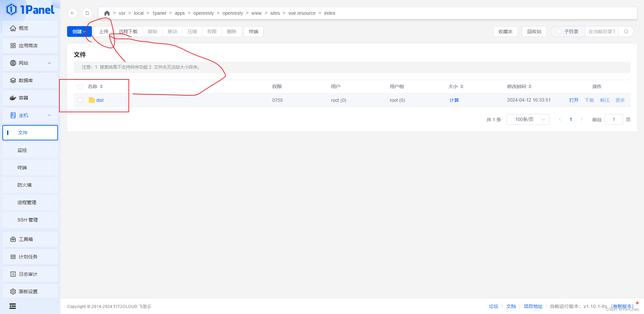The image size is (644, 314).
Task: Click the previous page arrow
Action: coord(560,119)
